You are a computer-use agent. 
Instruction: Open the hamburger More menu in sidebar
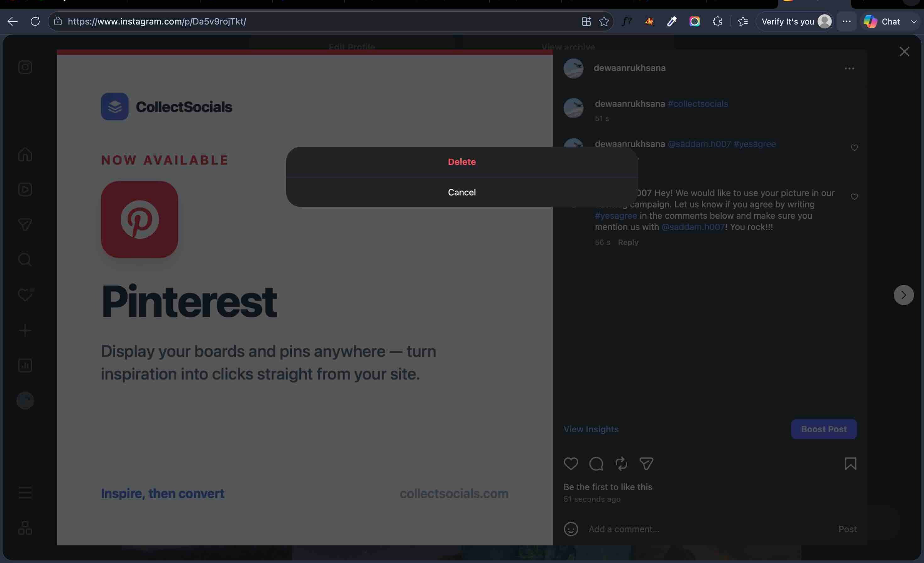[25, 492]
